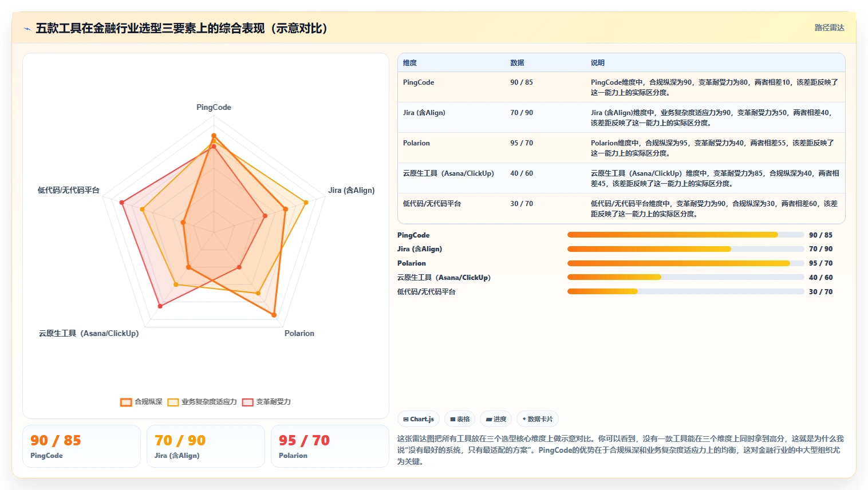Screen dimensions: 868x490
Task: Click the PingCode table row description text
Action: 715,88
